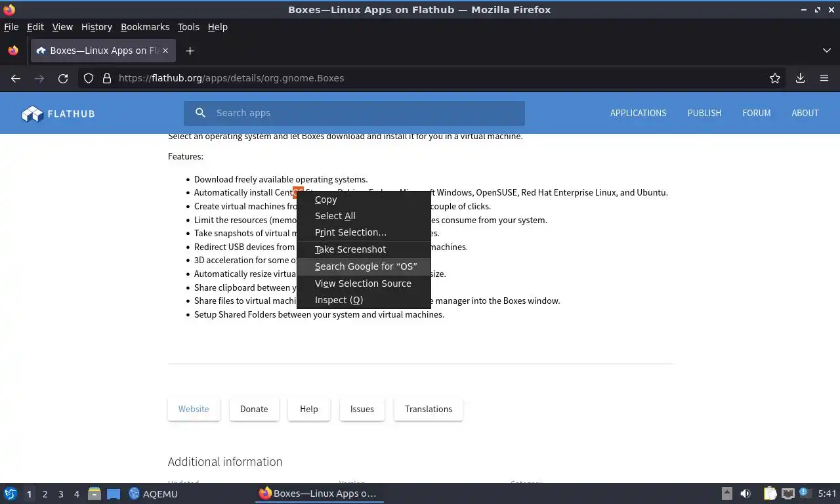
Task: Click the Firefox Boxes taskbar entry
Action: 319,493
